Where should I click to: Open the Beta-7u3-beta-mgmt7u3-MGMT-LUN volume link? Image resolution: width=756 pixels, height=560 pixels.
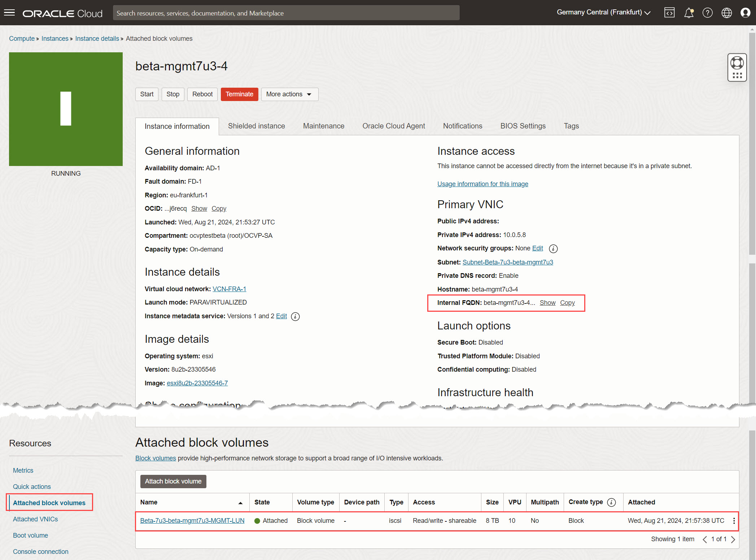pyautogui.click(x=192, y=521)
